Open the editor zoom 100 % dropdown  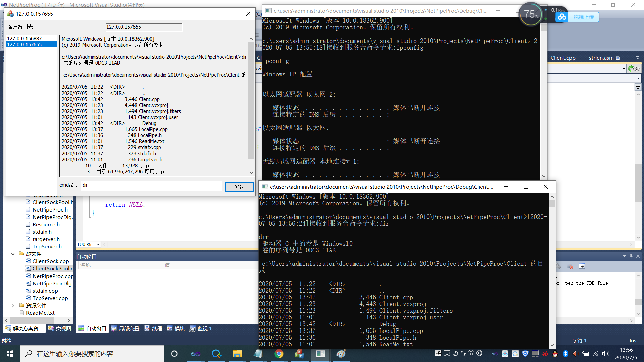(x=98, y=244)
